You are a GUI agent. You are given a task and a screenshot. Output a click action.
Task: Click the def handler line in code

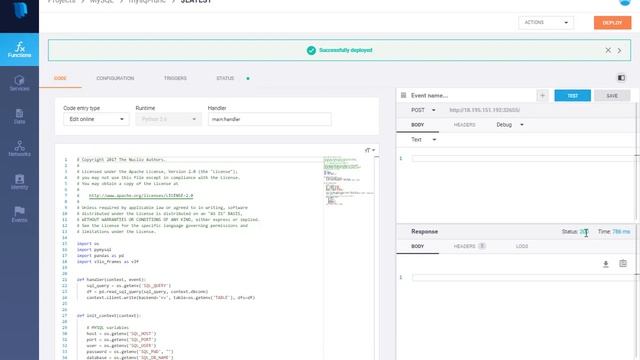(x=111, y=280)
